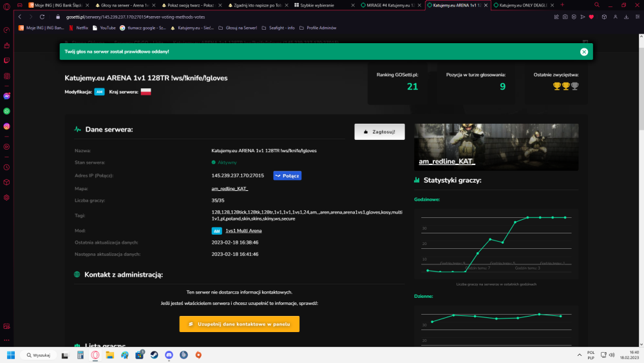Click the Wyszukaj taskbar search box
The height and width of the screenshot is (363, 644).
click(x=39, y=355)
